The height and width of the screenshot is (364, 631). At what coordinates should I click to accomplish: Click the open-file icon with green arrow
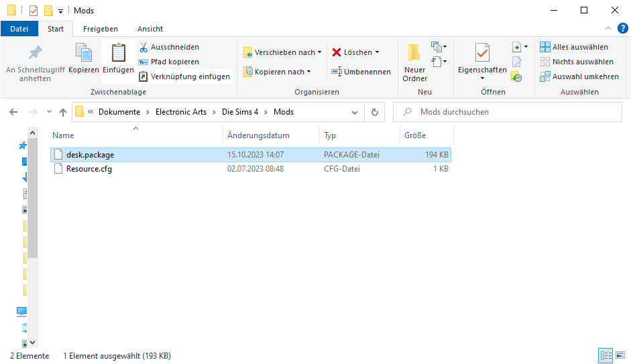517,47
